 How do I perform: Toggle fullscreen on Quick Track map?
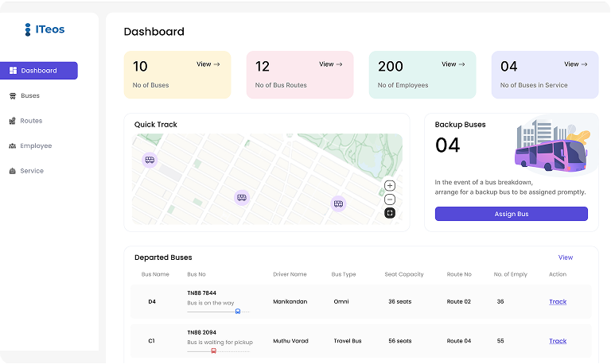point(390,213)
